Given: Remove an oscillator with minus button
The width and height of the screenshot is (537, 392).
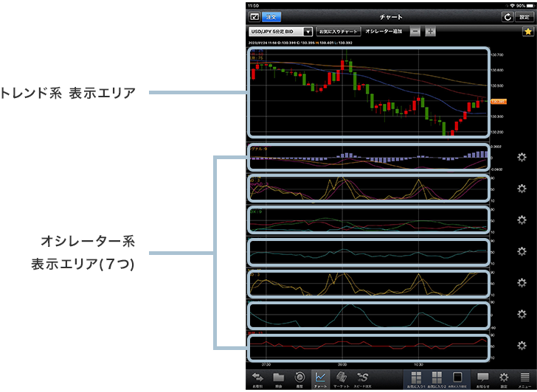Looking at the screenshot, I should click(x=415, y=32).
